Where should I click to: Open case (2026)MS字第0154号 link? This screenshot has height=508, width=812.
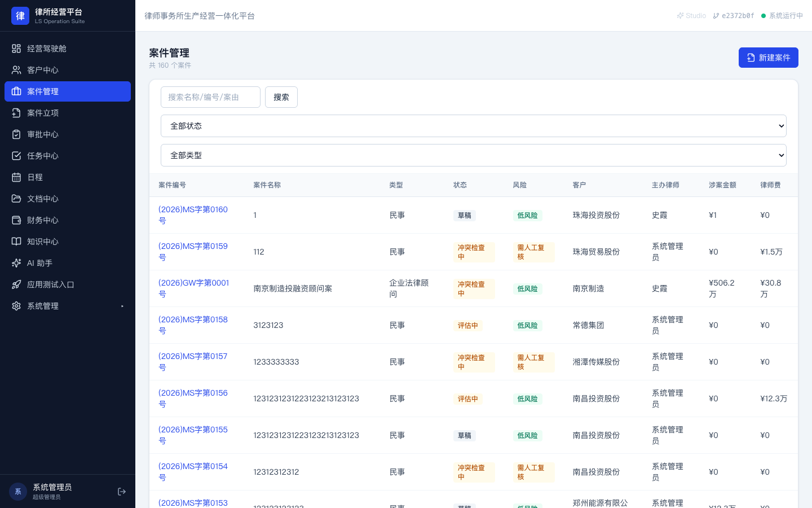click(193, 472)
